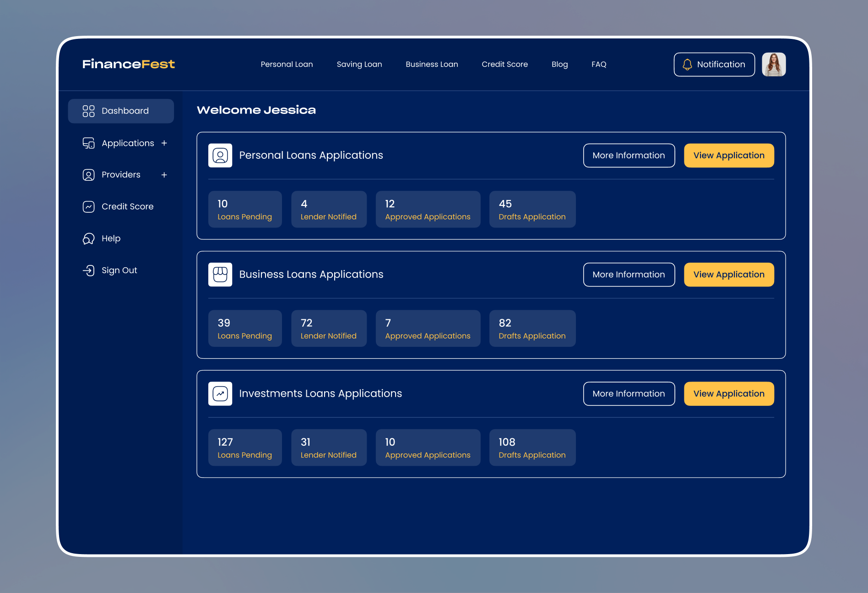
Task: Open the Personal Loan nav item
Action: (287, 65)
